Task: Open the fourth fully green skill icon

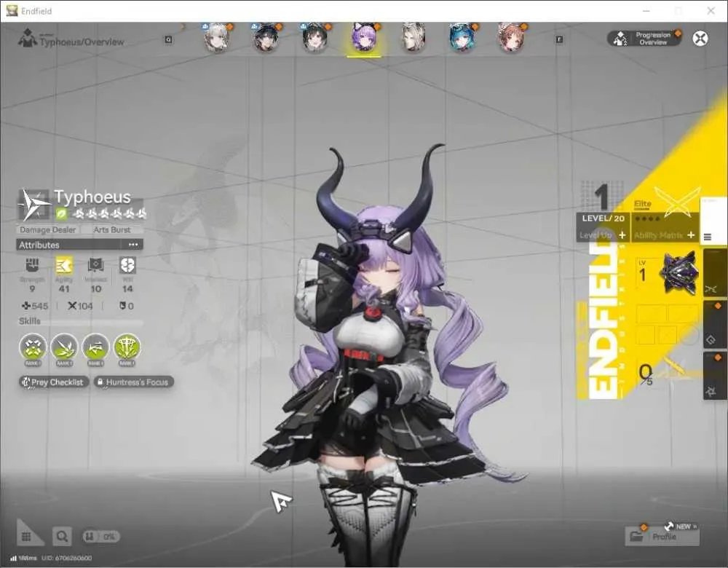Action: click(x=127, y=347)
